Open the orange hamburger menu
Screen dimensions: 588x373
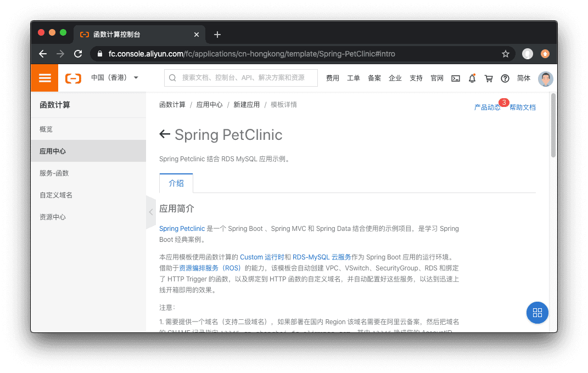tap(44, 78)
